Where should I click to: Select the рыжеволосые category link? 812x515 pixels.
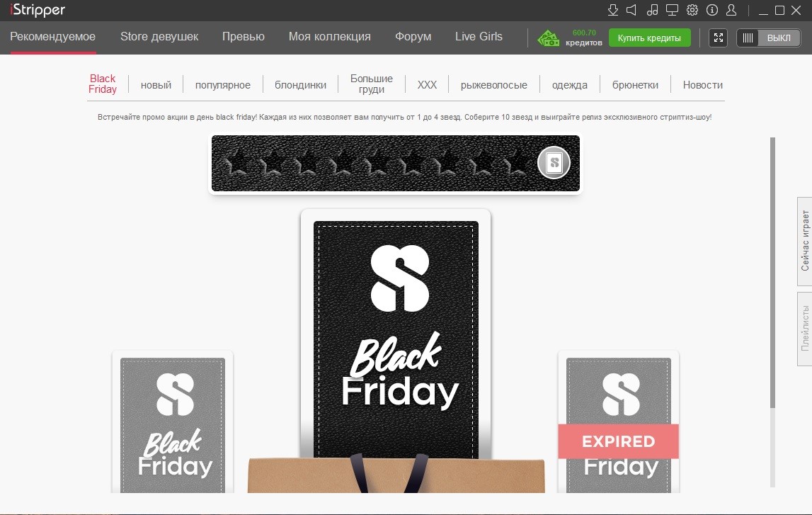coord(494,85)
